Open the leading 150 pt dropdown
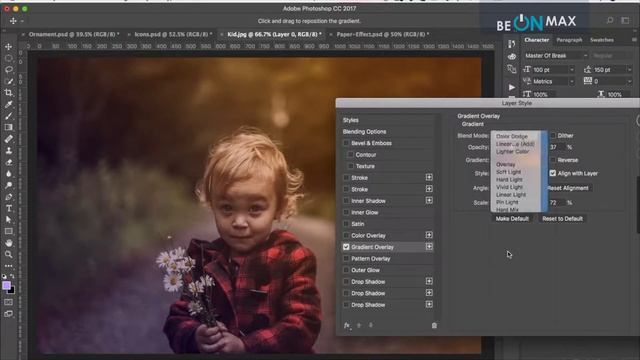 click(629, 70)
